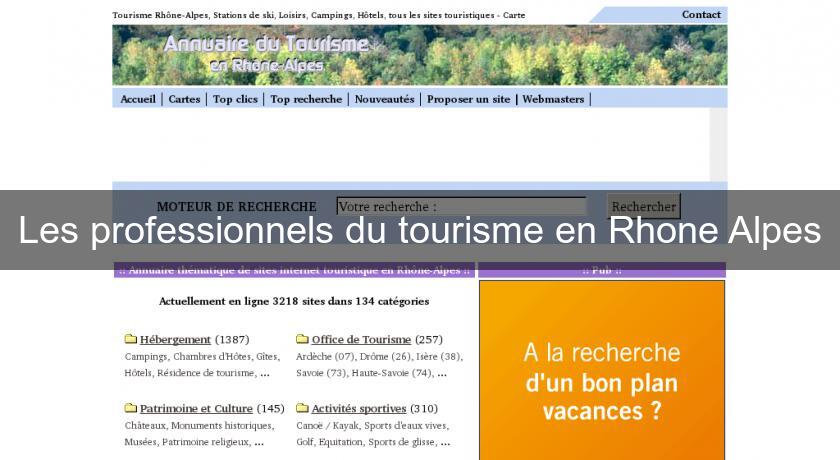Click the Office de Tourisme folder icon
The image size is (840, 460).
pos(302,339)
